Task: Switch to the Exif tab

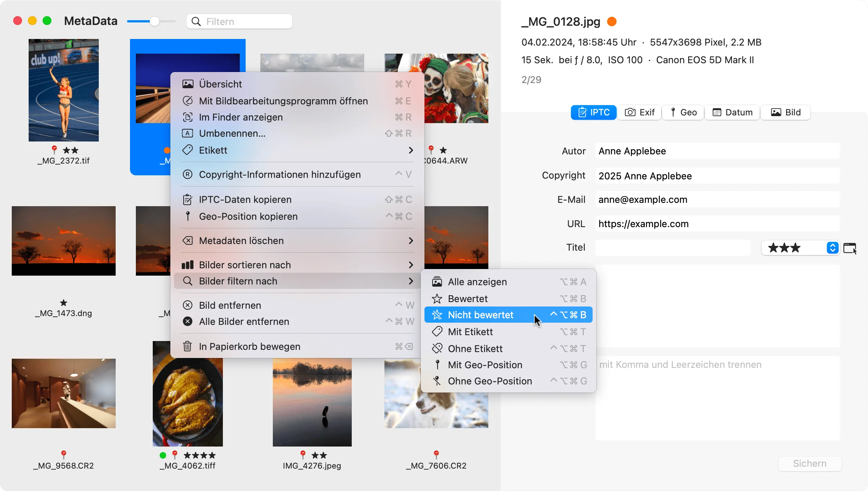Action: [x=640, y=112]
